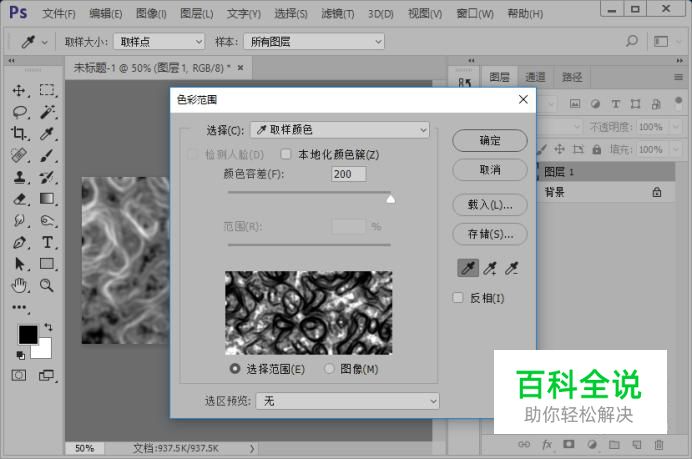This screenshot has height=459, width=692.
Task: Close the 未标题-1 document tab
Action: tap(241, 68)
